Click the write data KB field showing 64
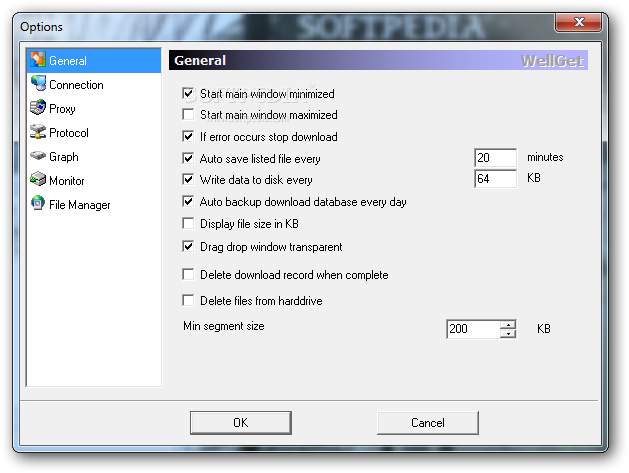Image resolution: width=629 pixels, height=473 pixels. 495,179
